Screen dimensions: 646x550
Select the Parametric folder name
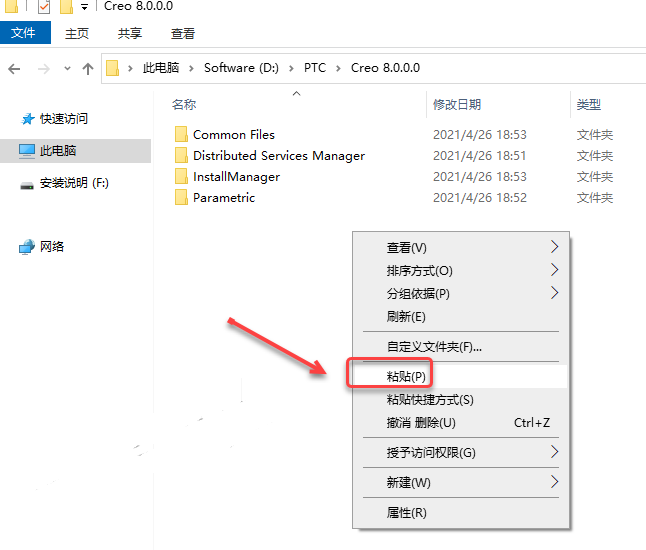click(x=224, y=198)
